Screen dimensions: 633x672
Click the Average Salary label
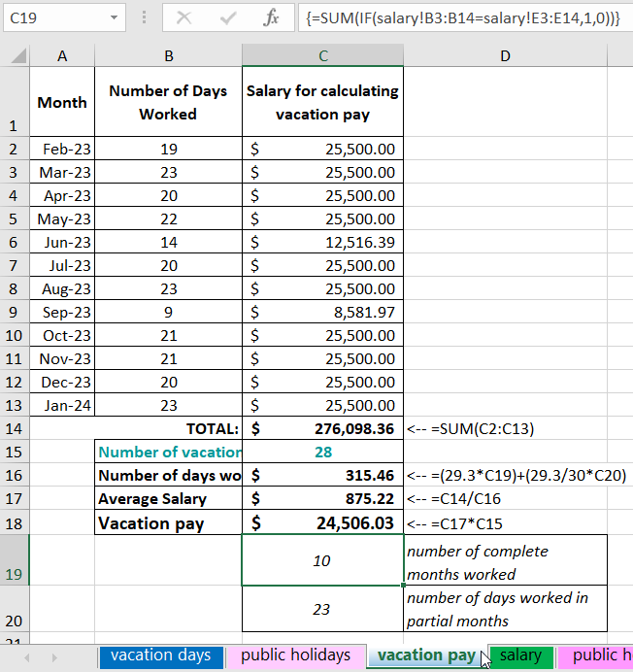[x=168, y=498]
